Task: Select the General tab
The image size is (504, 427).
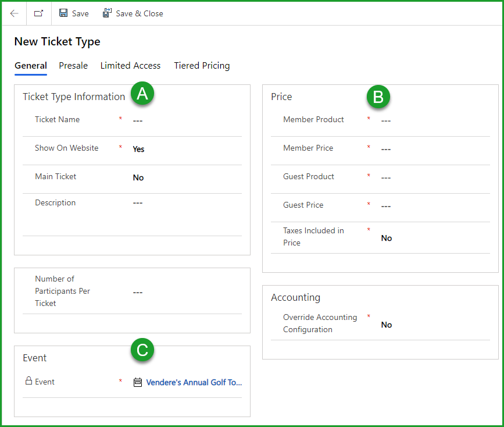Action: click(x=31, y=66)
